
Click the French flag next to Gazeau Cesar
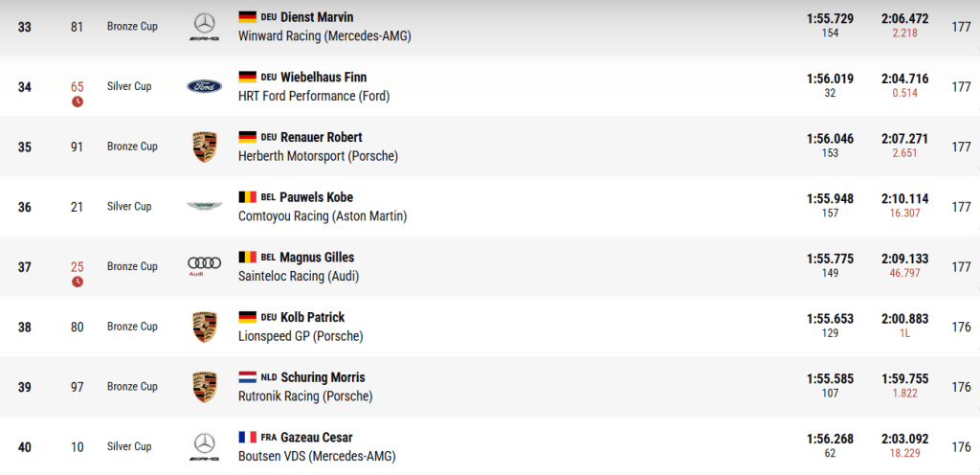pos(247,438)
